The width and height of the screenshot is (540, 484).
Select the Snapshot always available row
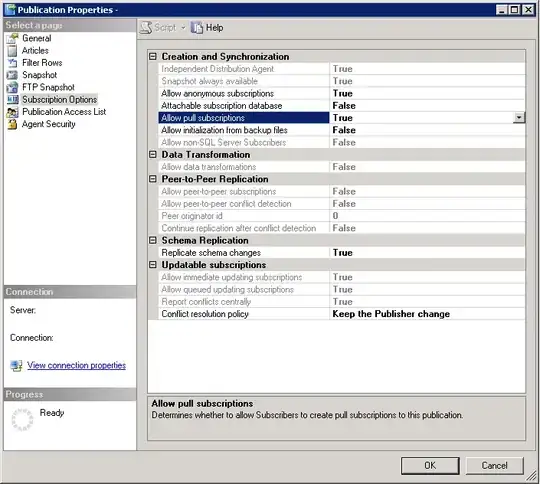pyautogui.click(x=342, y=81)
